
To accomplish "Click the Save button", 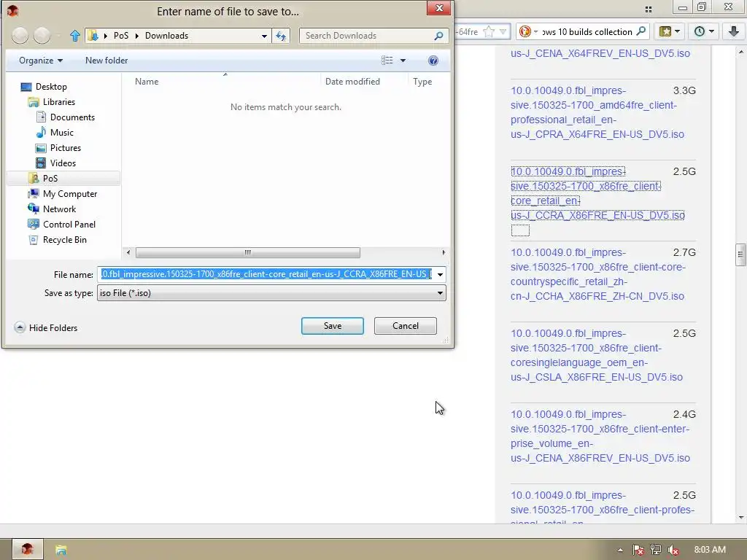I will click(333, 326).
